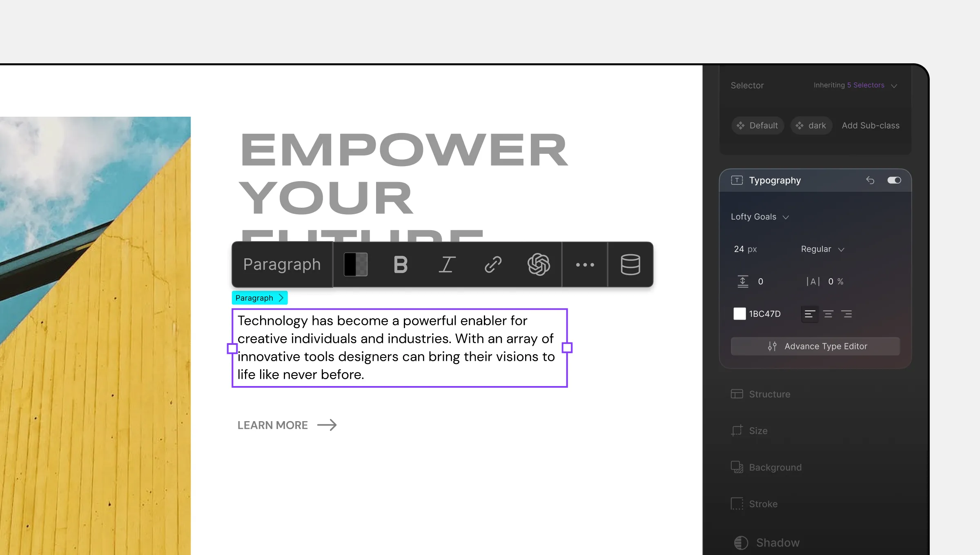Click the Paragraph element label
Viewport: 980px width, 555px height.
coord(258,297)
